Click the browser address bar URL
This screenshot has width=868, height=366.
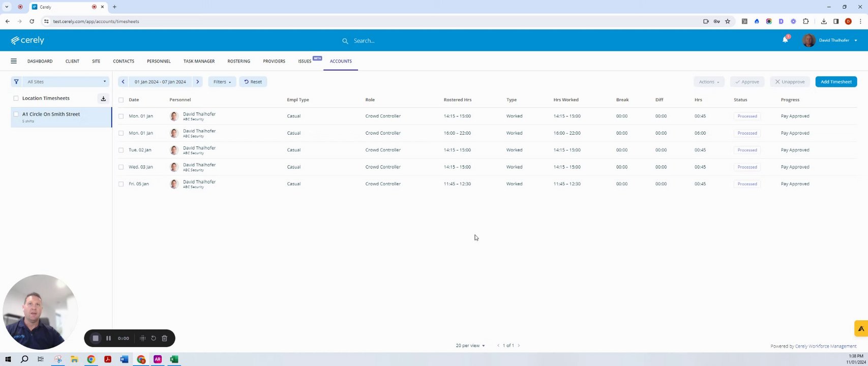click(96, 21)
